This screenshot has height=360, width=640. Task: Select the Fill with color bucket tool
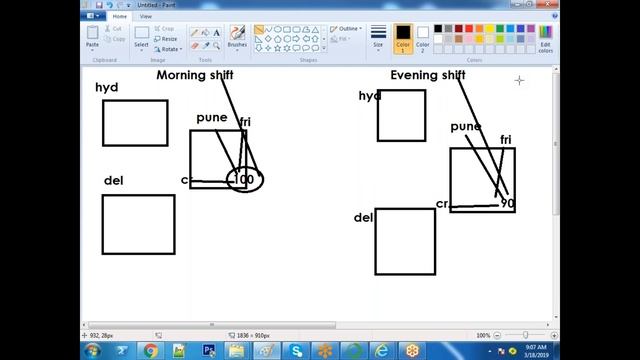coord(206,33)
